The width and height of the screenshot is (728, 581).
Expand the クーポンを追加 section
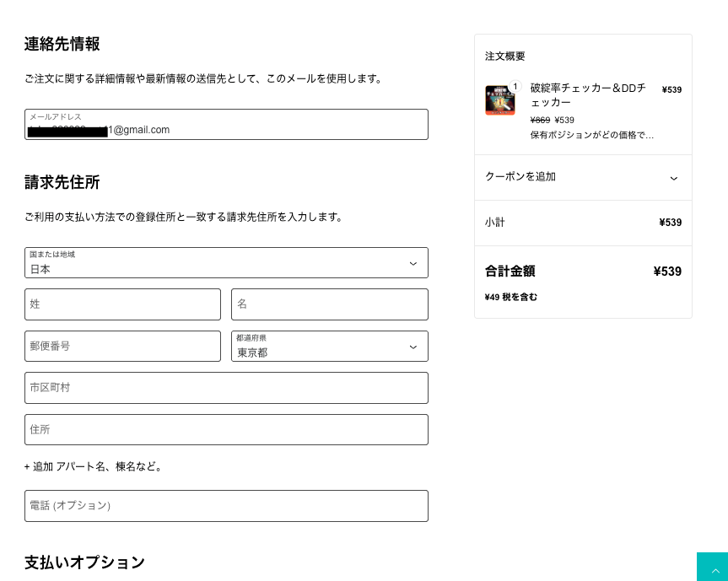(x=583, y=177)
